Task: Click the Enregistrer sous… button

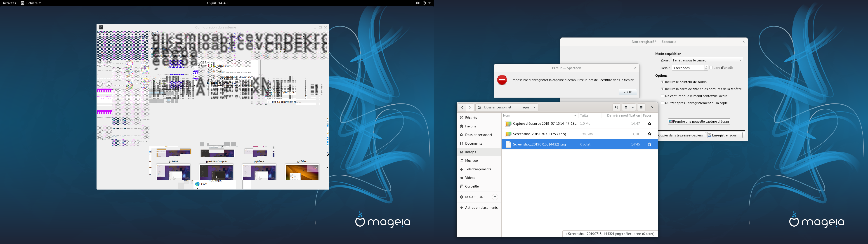Action: click(x=724, y=135)
